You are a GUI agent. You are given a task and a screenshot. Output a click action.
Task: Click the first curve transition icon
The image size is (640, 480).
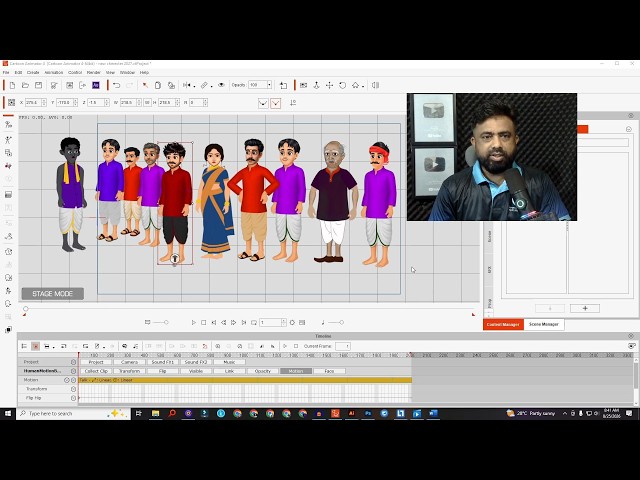pyautogui.click(x=263, y=103)
